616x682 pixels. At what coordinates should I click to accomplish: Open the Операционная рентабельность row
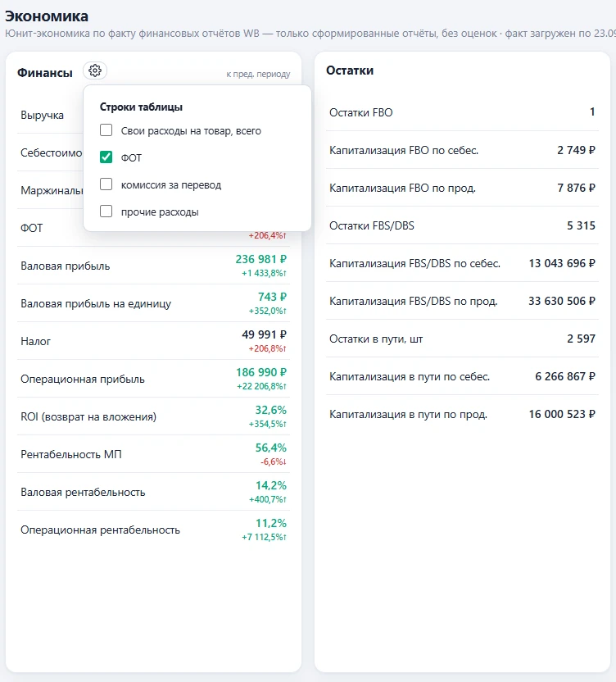pyautogui.click(x=153, y=530)
